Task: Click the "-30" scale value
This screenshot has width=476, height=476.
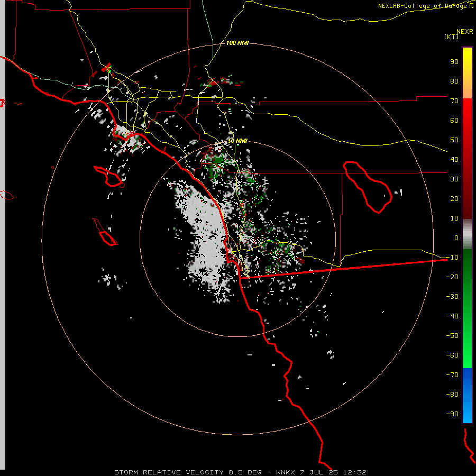Action: [452, 297]
